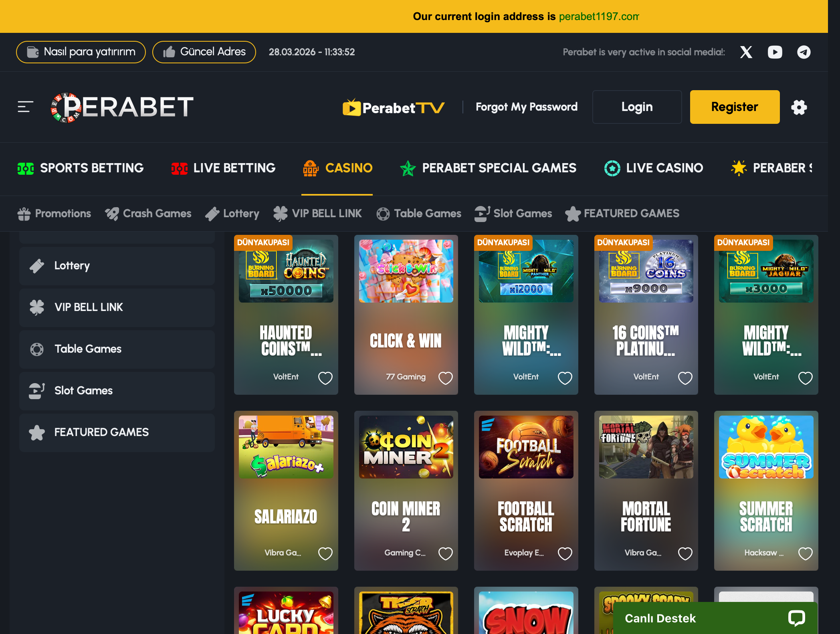Image resolution: width=840 pixels, height=634 pixels.
Task: Open the Salariazo game thumbnail
Action: pyautogui.click(x=286, y=447)
